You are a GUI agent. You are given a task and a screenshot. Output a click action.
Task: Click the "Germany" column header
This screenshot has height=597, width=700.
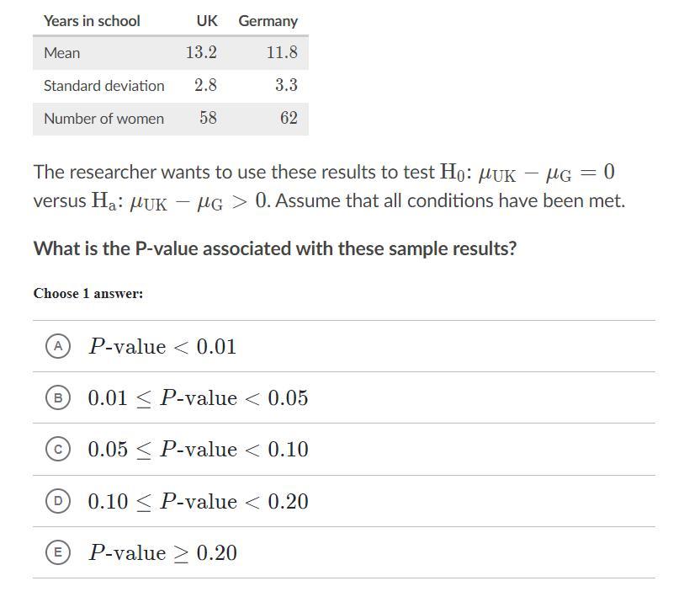(268, 21)
